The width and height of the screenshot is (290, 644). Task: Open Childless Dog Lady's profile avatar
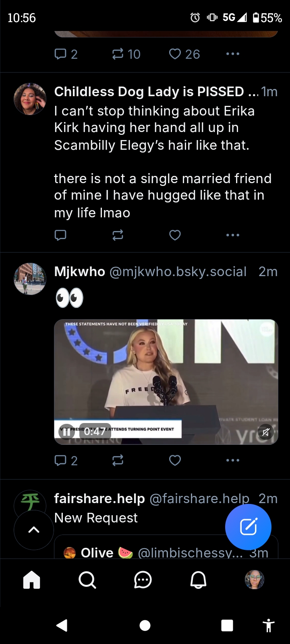[x=30, y=99]
